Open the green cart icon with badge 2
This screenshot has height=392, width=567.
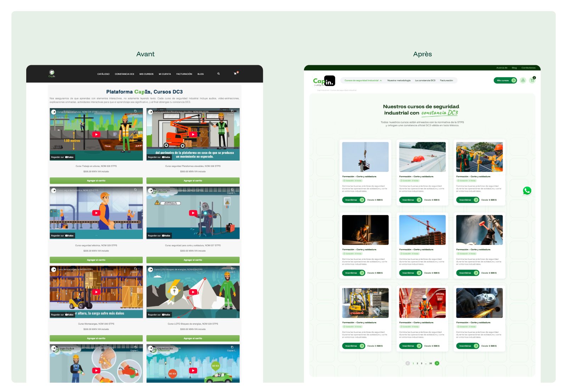coord(532,80)
